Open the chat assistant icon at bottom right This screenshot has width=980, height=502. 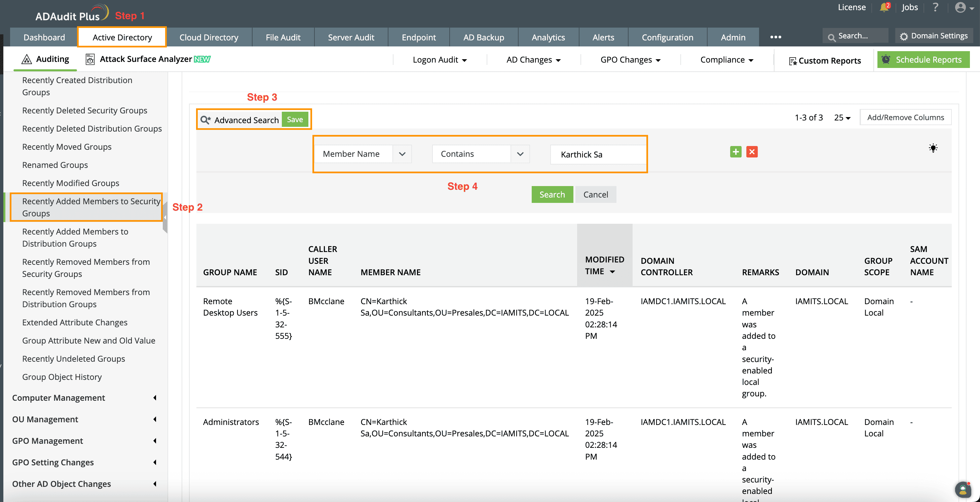pos(963,490)
